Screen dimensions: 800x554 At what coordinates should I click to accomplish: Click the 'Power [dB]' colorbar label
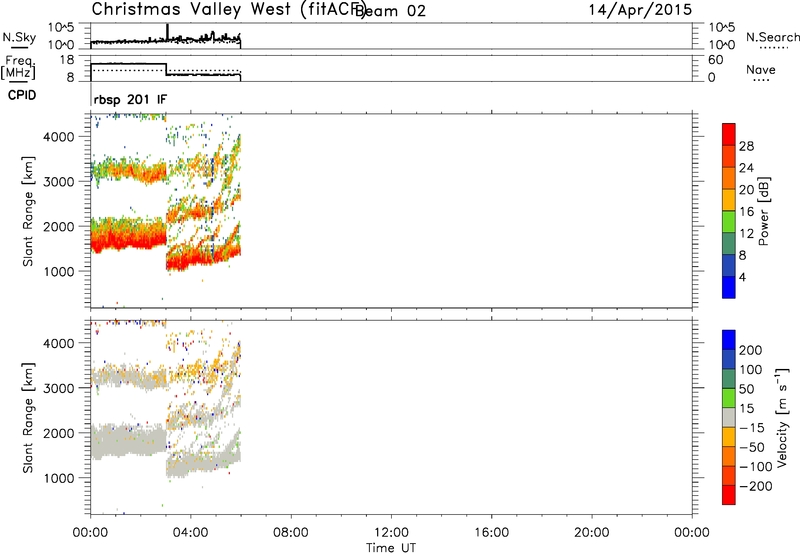pyautogui.click(x=763, y=211)
